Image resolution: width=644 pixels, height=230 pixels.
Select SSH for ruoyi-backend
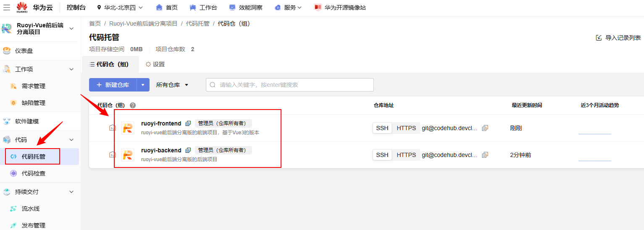382,155
